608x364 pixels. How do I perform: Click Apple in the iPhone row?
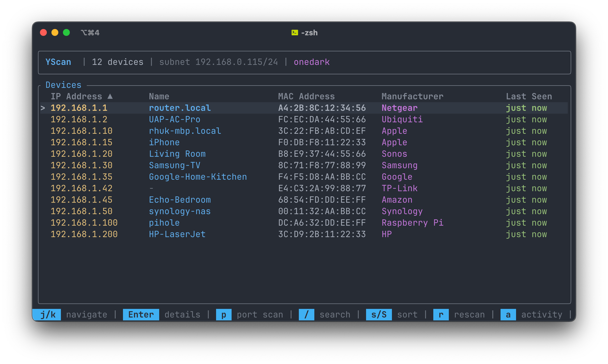[395, 142]
